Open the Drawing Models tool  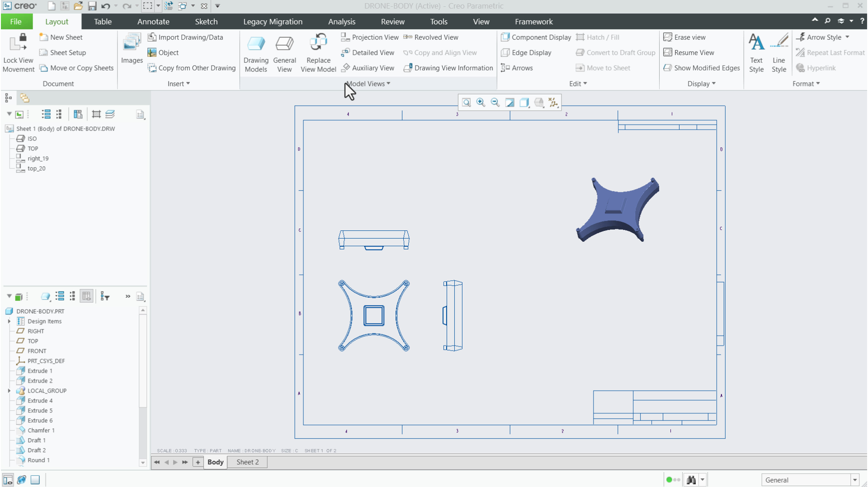[256, 52]
